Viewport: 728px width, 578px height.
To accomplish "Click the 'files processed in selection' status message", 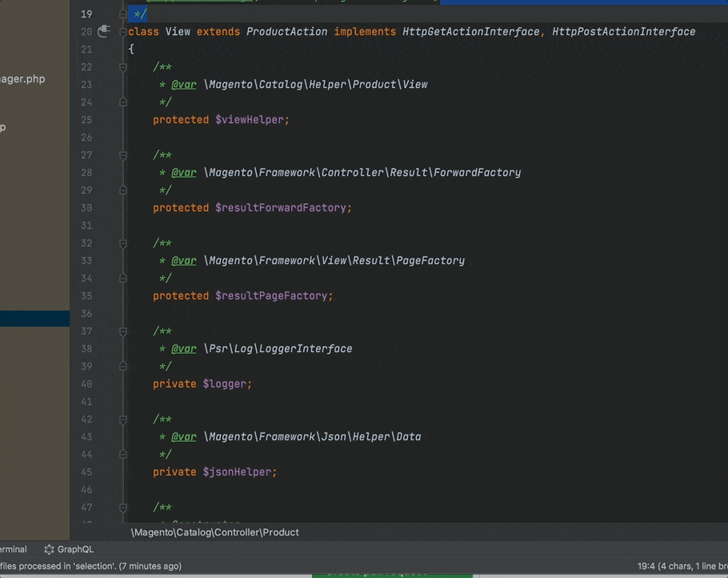I will coord(90,566).
